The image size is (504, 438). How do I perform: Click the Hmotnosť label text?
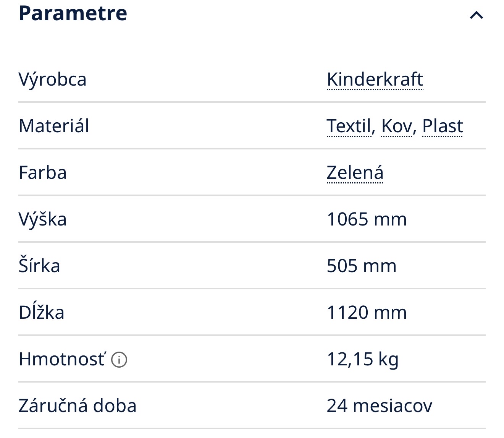[x=61, y=359]
